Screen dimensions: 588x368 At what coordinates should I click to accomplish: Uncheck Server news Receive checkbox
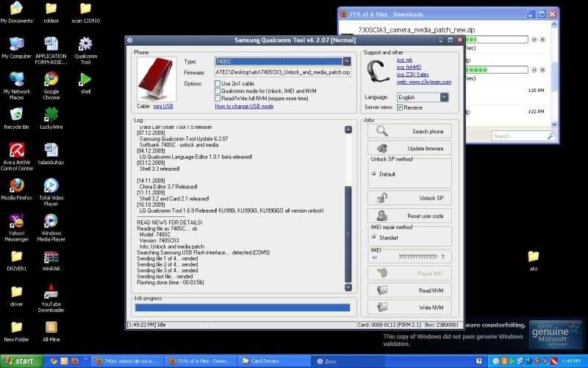tap(400, 107)
